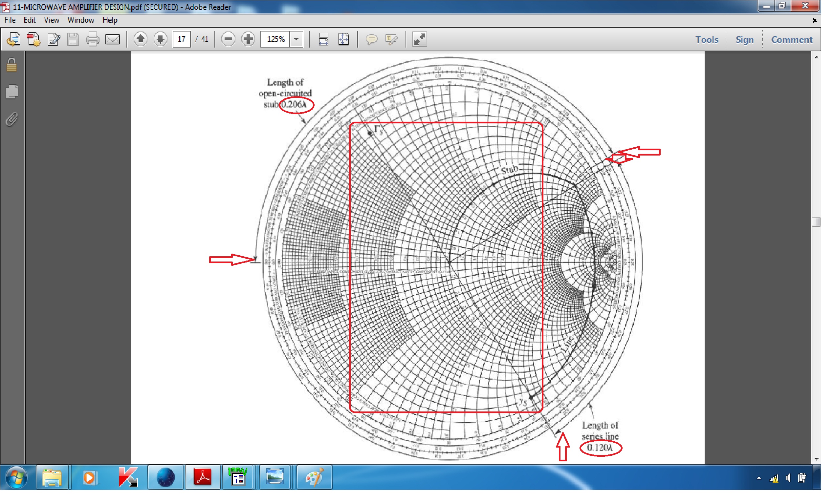The height and width of the screenshot is (504, 834).
Task: Open the Window menu
Action: pos(80,20)
